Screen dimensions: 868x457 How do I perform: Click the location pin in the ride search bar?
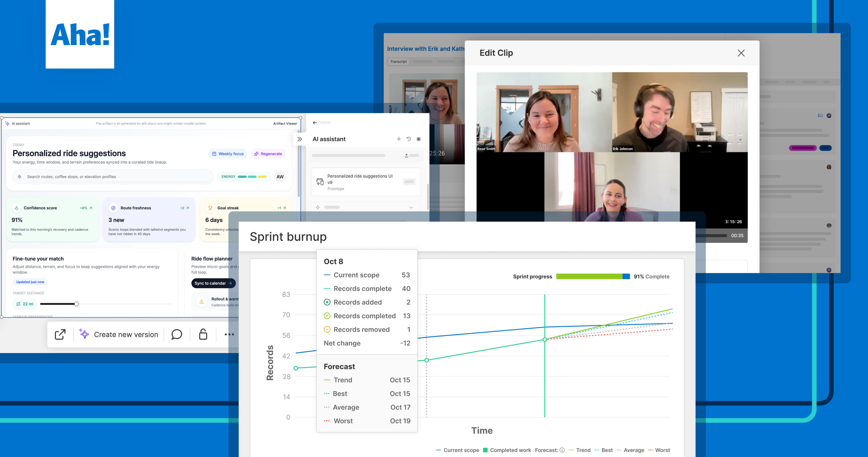(x=19, y=176)
